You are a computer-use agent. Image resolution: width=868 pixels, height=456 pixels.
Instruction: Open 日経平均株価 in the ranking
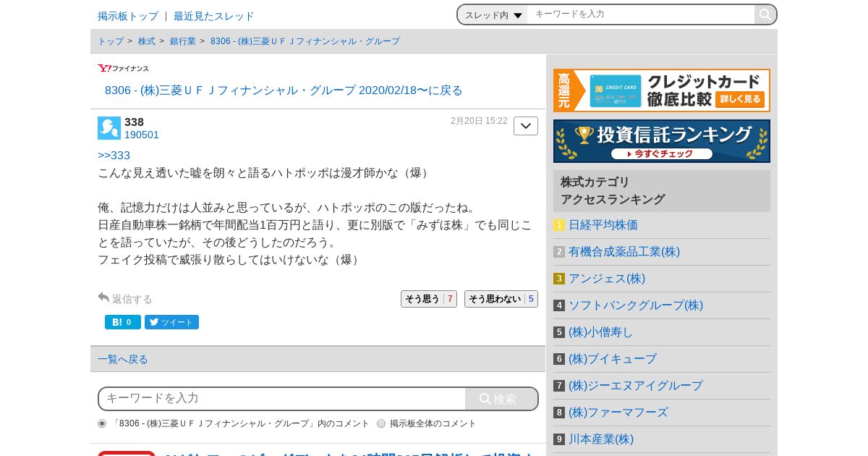(x=603, y=225)
